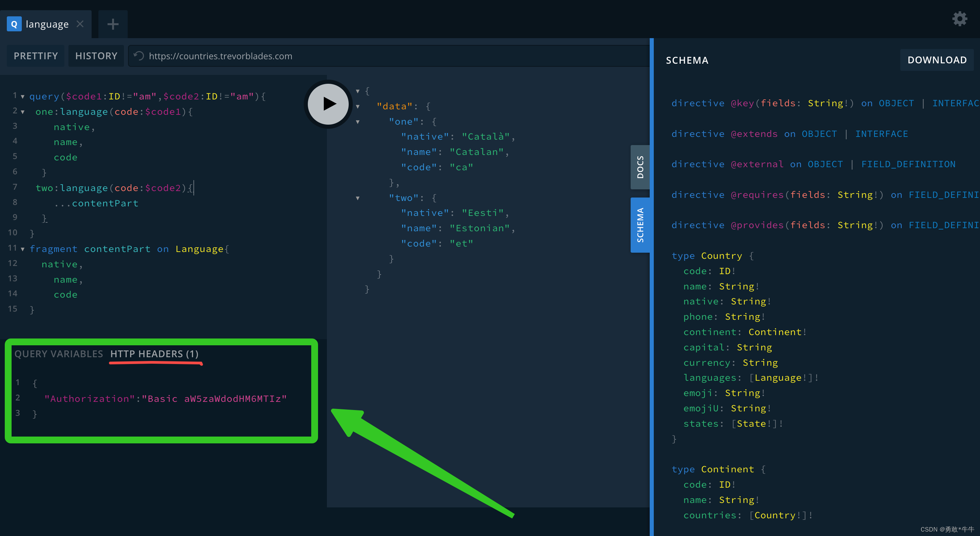
Task: Collapse the fragment fold arrow on line 11
Action: 23,250
